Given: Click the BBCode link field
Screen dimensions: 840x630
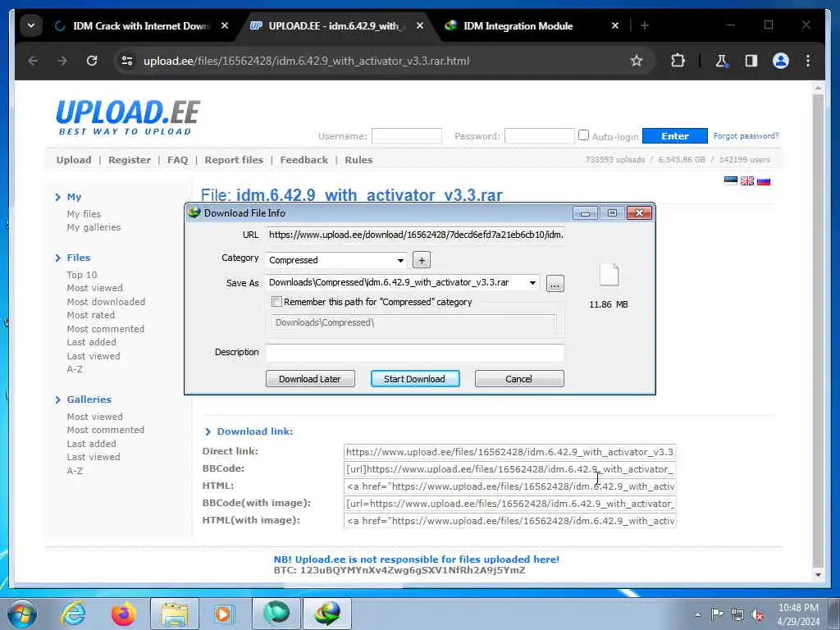Looking at the screenshot, I should (509, 468).
